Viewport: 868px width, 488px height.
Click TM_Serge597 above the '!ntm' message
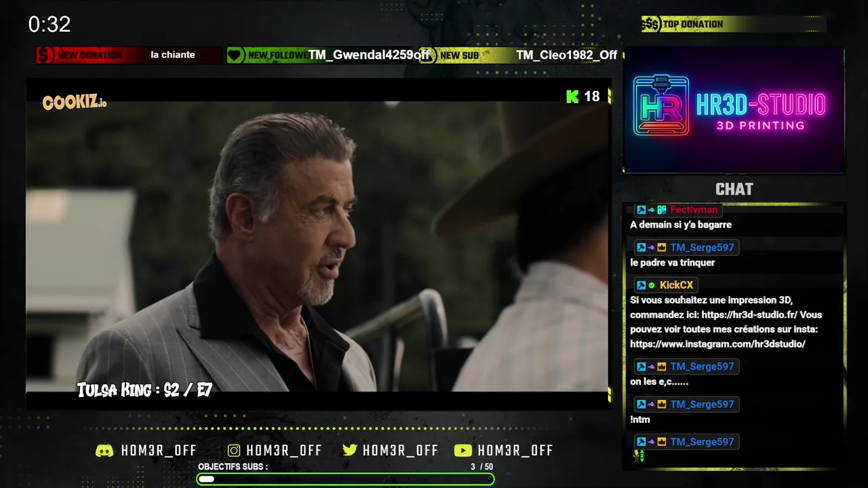702,405
